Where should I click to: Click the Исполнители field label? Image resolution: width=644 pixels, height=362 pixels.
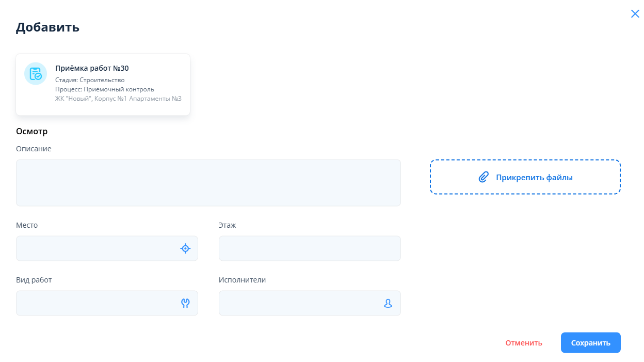pyautogui.click(x=242, y=280)
